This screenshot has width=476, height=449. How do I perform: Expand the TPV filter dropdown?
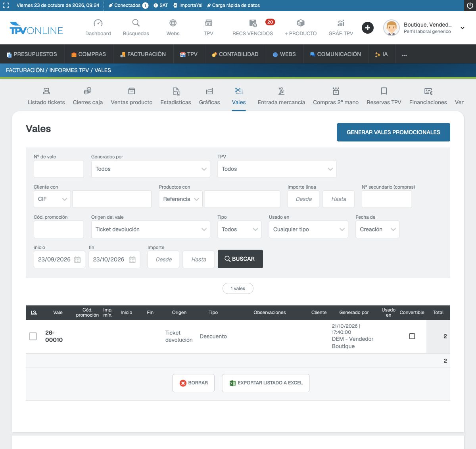(277, 169)
